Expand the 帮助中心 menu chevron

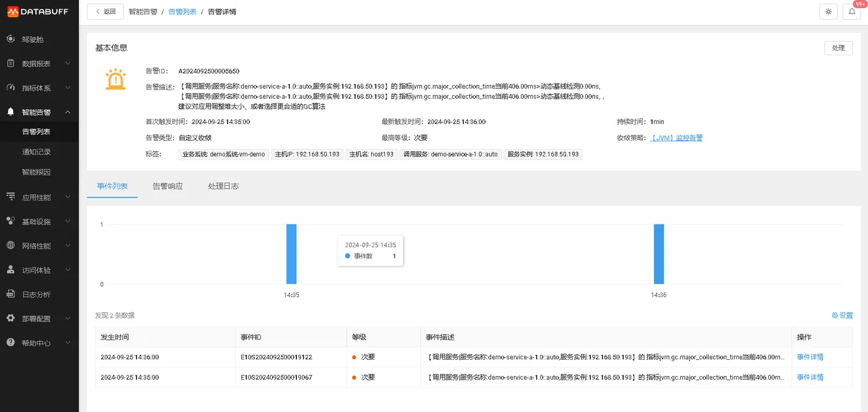coord(68,343)
